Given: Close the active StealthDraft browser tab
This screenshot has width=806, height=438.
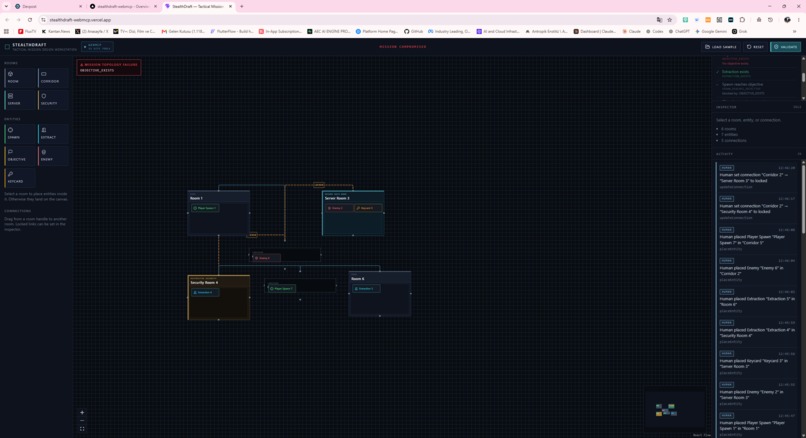Looking at the screenshot, I should coord(230,6).
